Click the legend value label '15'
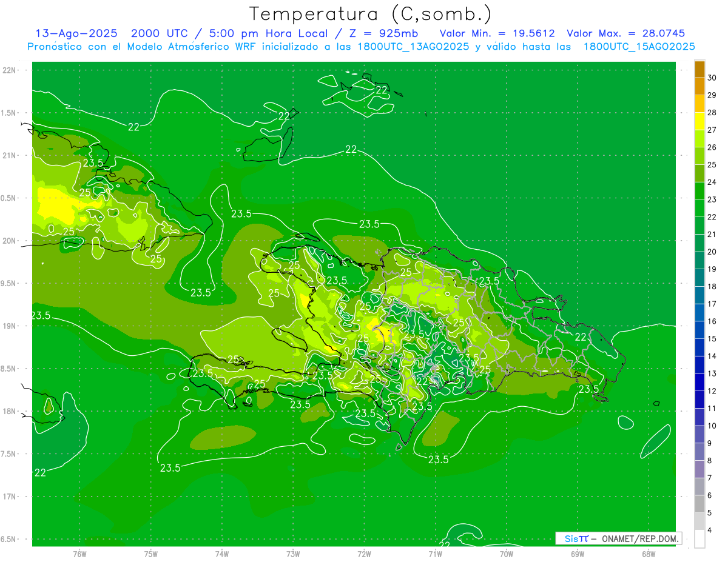The image size is (728, 562). click(712, 339)
